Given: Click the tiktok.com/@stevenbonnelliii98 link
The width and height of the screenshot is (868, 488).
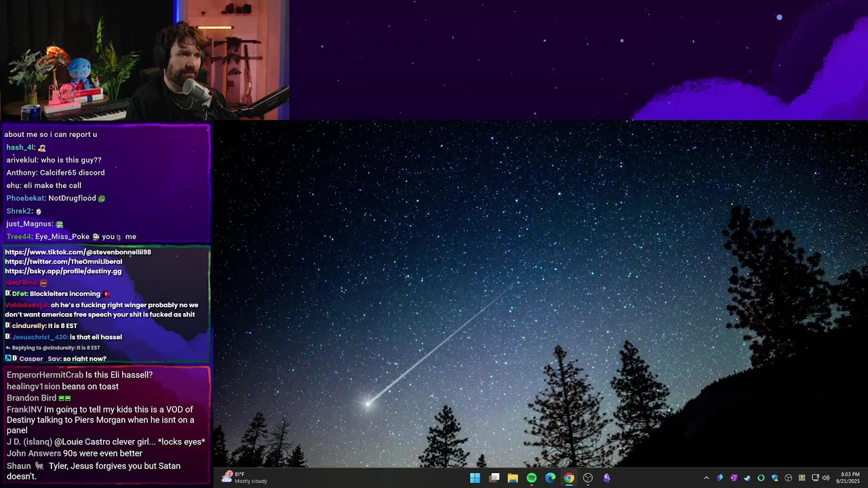Looking at the screenshot, I should 78,252.
